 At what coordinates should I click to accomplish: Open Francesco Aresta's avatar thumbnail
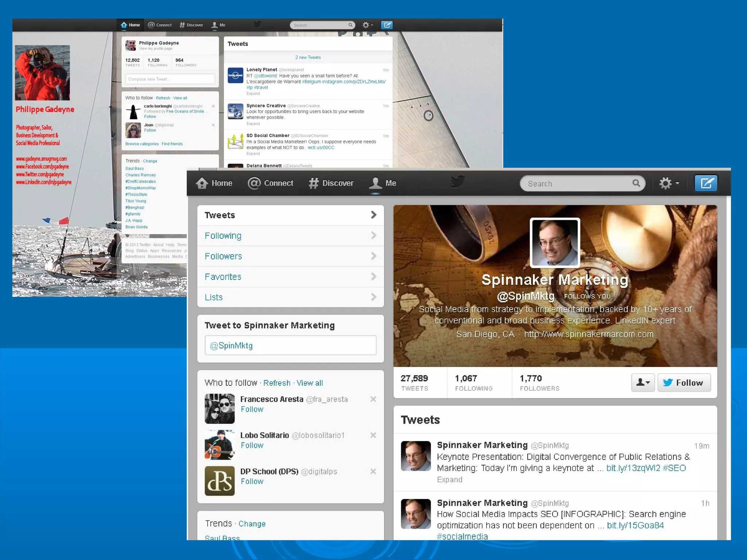[x=220, y=409]
